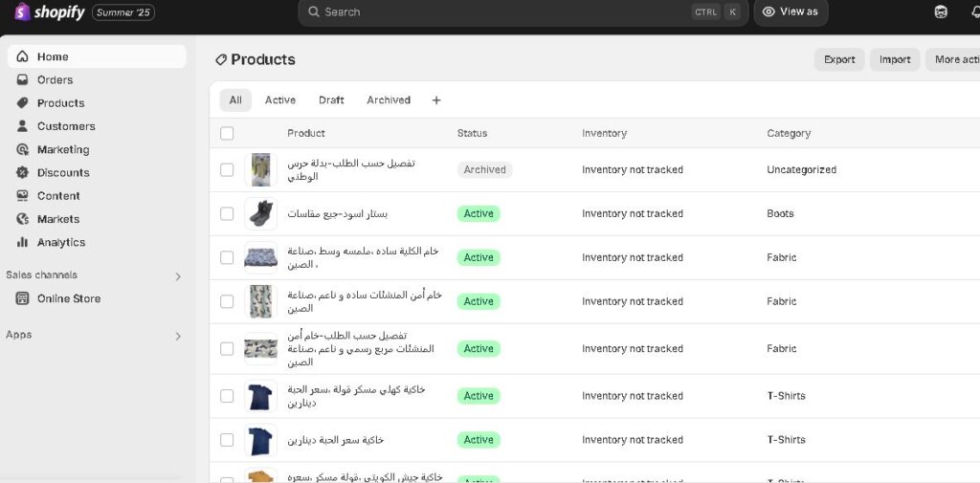Image resolution: width=980 pixels, height=483 pixels.
Task: Click 'Inventory not tracked' in Boots row
Action: (x=633, y=213)
